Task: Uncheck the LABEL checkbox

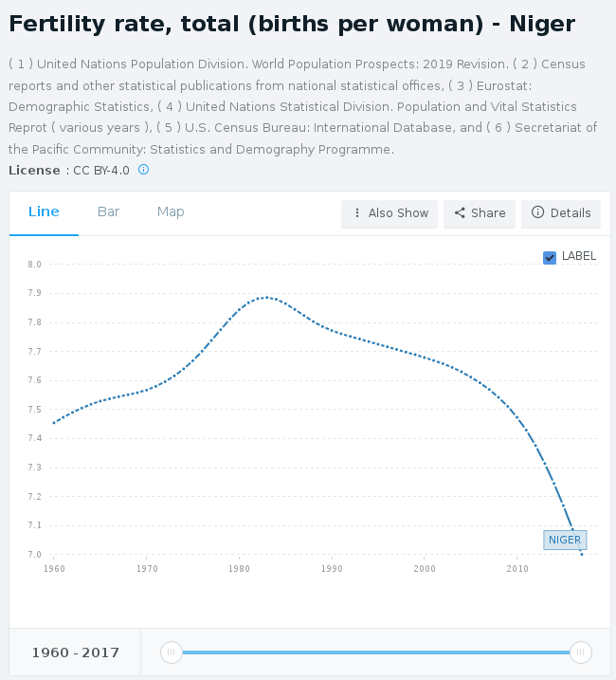Action: click(550, 257)
